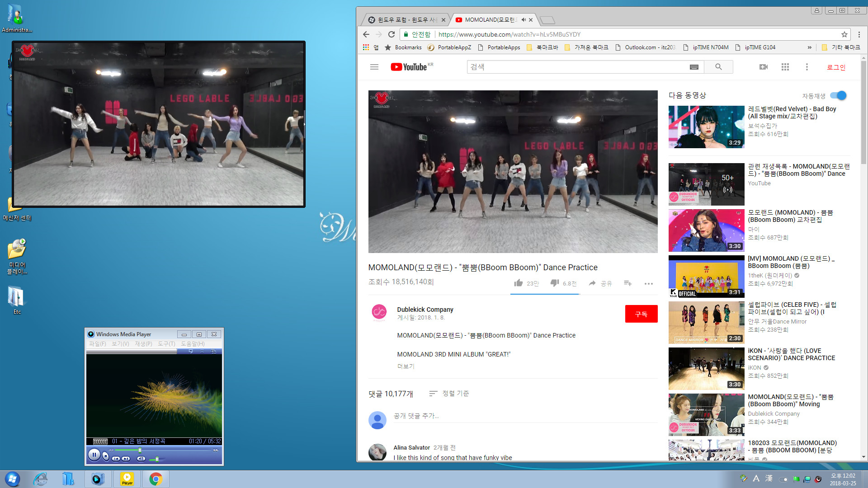The height and width of the screenshot is (488, 868).
Task: Open Windows Start button
Action: coord(12,479)
